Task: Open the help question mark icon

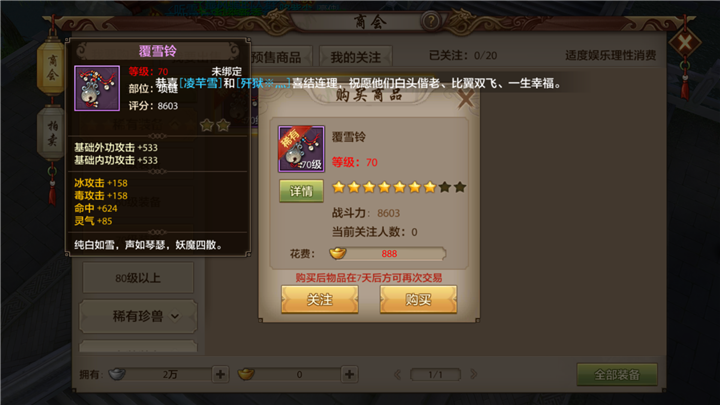Action: point(431,21)
